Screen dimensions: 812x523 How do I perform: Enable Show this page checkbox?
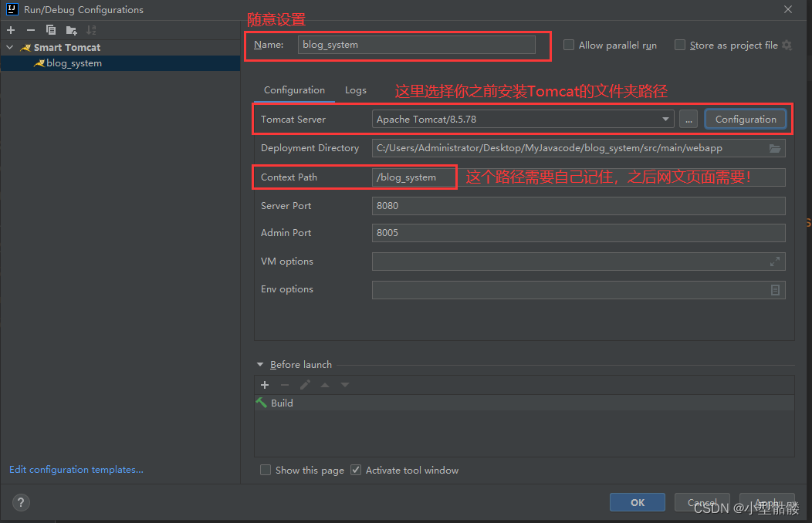pyautogui.click(x=266, y=470)
